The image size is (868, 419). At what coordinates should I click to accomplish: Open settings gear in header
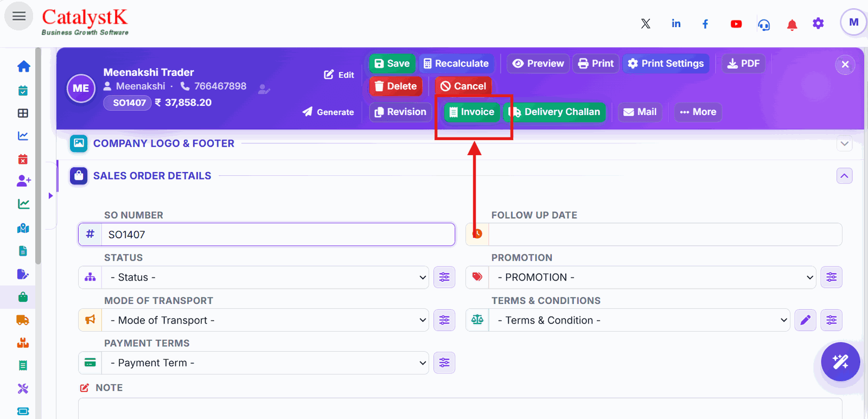[818, 23]
